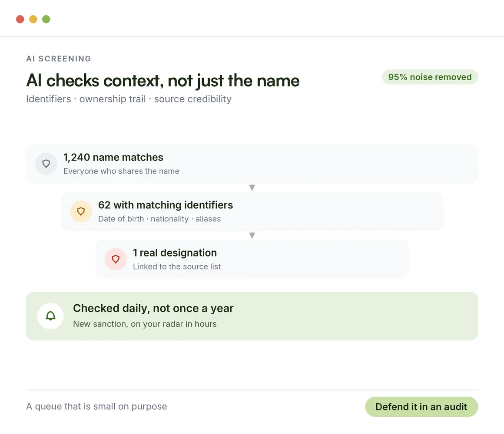
Task: Click the Date of birth, nationality, aliases text
Action: click(x=159, y=219)
